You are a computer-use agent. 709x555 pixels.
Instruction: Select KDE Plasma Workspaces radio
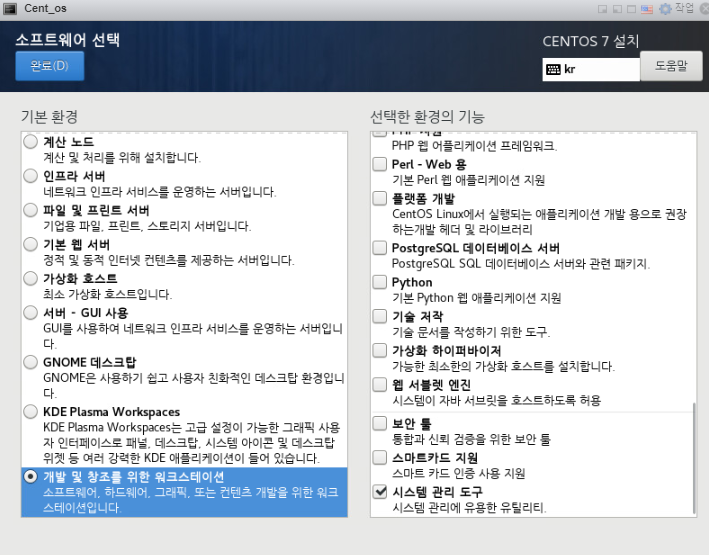[31, 412]
